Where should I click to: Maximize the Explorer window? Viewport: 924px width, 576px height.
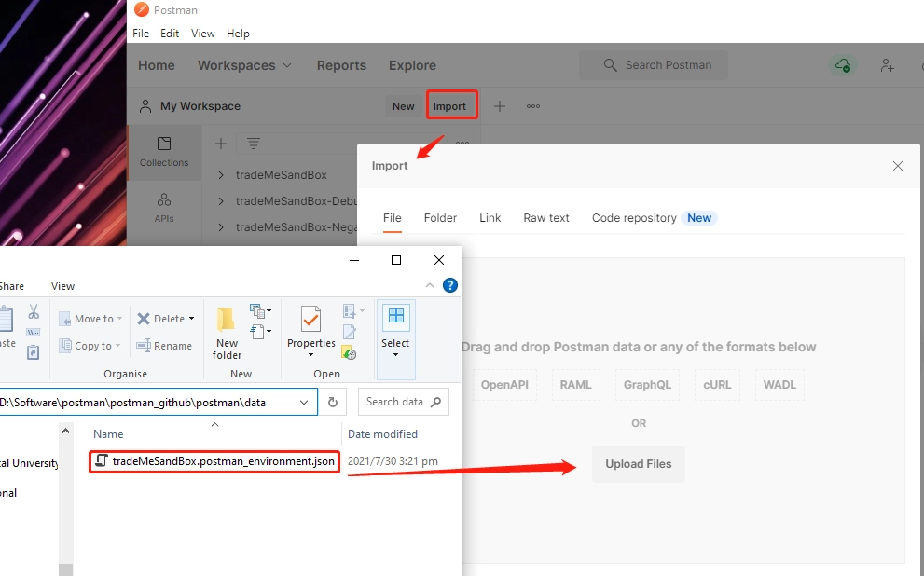(396, 260)
